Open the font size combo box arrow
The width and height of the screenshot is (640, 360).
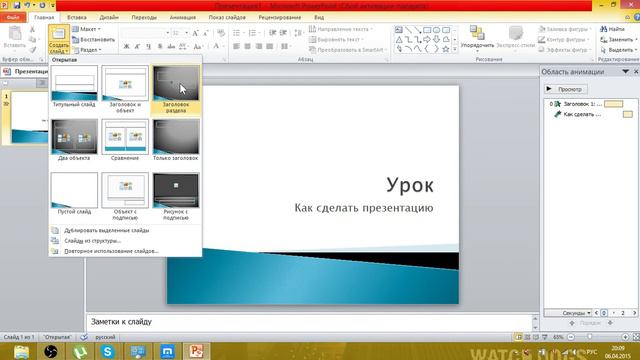(x=187, y=33)
